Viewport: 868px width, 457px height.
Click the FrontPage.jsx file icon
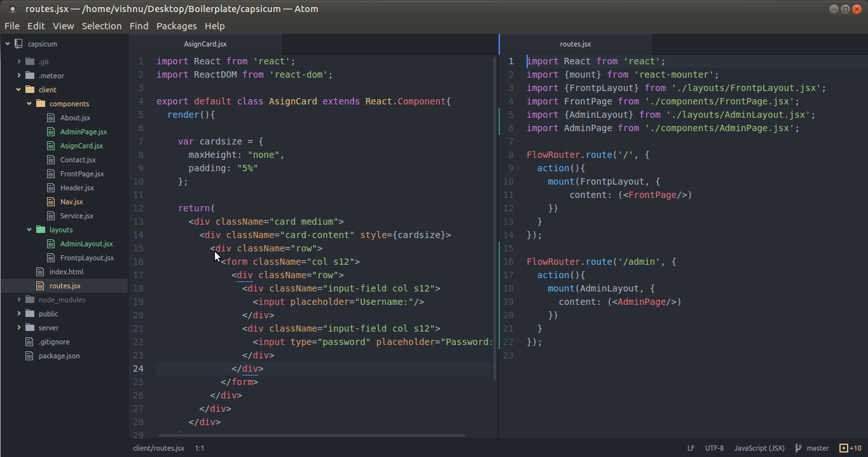tap(52, 174)
